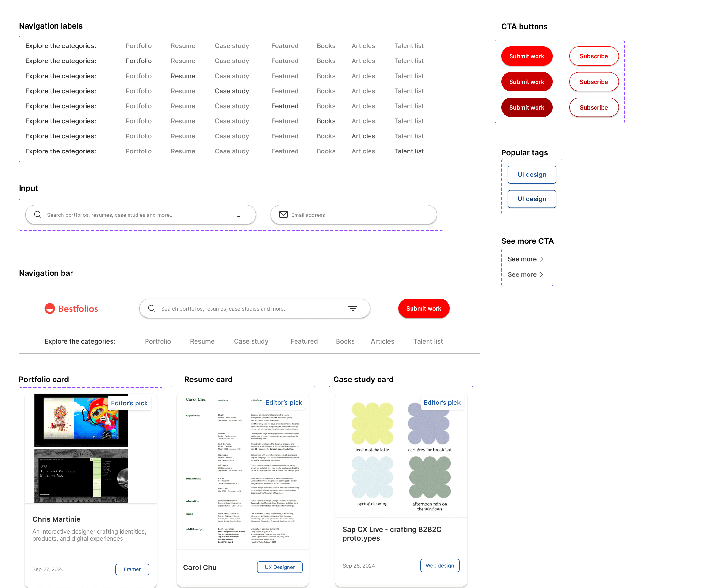Open Featured in the navigation bar

[304, 341]
